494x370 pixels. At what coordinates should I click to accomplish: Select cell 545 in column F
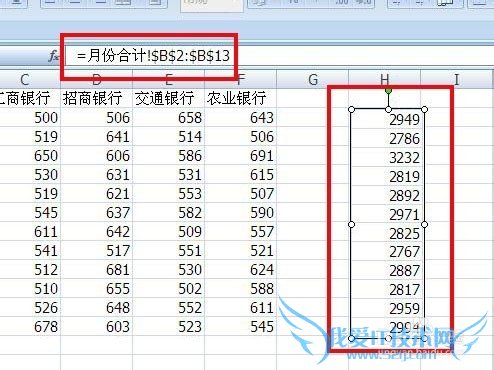pos(241,326)
